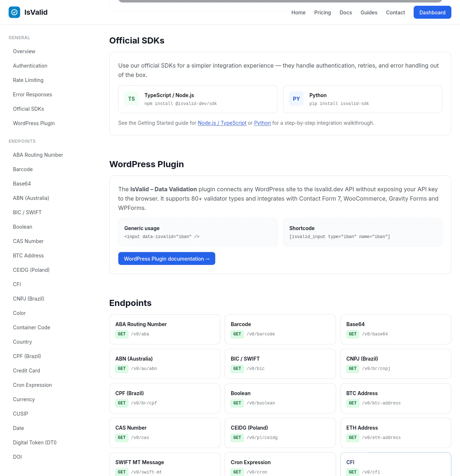Open Error Responses in the sidebar
Viewport: 460px width, 476px height.
[32, 95]
